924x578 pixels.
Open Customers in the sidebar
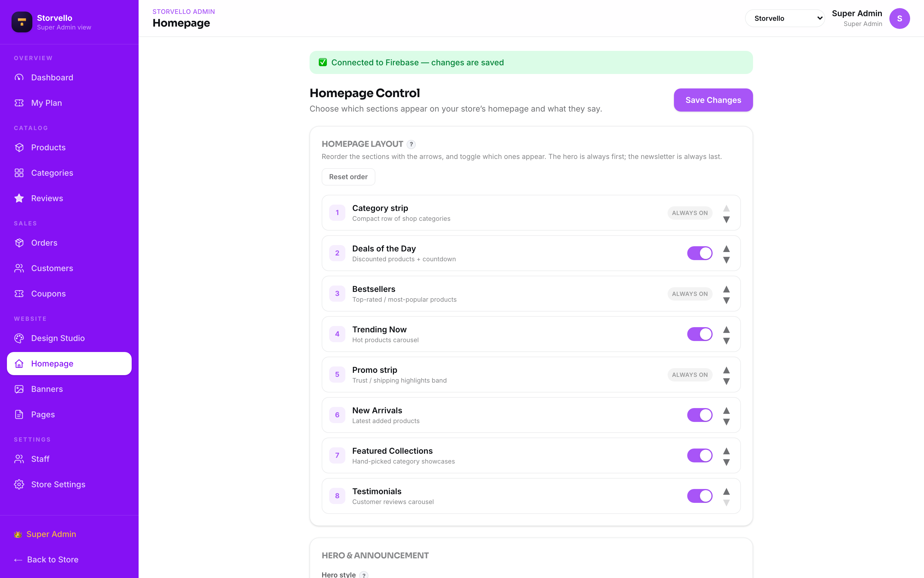(x=69, y=268)
